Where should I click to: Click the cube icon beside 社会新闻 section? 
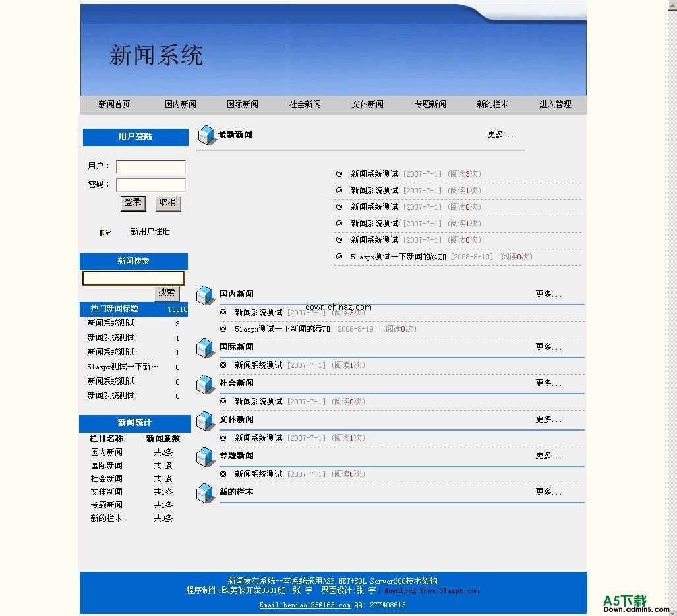204,384
